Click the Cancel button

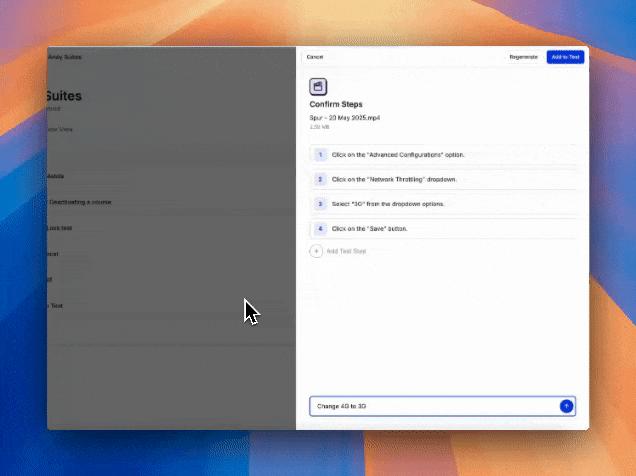coord(315,57)
